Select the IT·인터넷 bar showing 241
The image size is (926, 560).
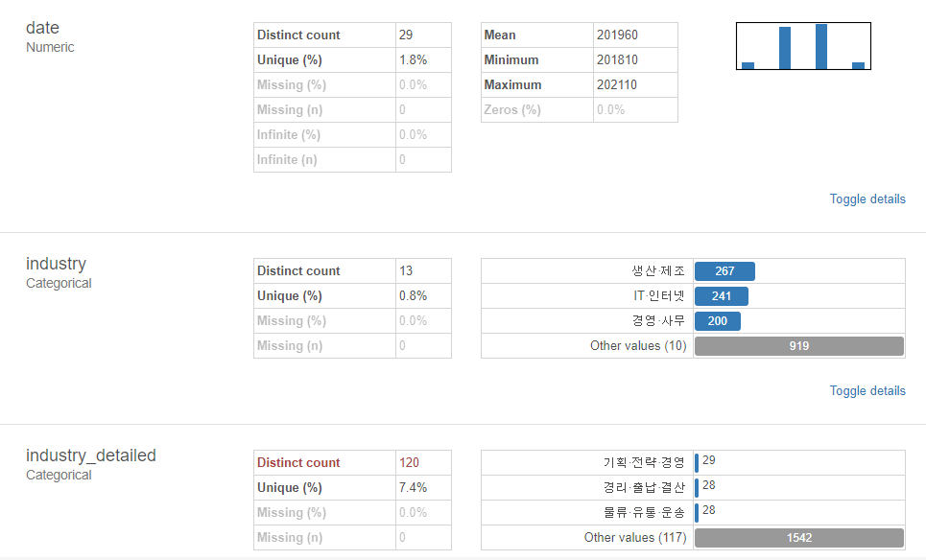point(721,295)
